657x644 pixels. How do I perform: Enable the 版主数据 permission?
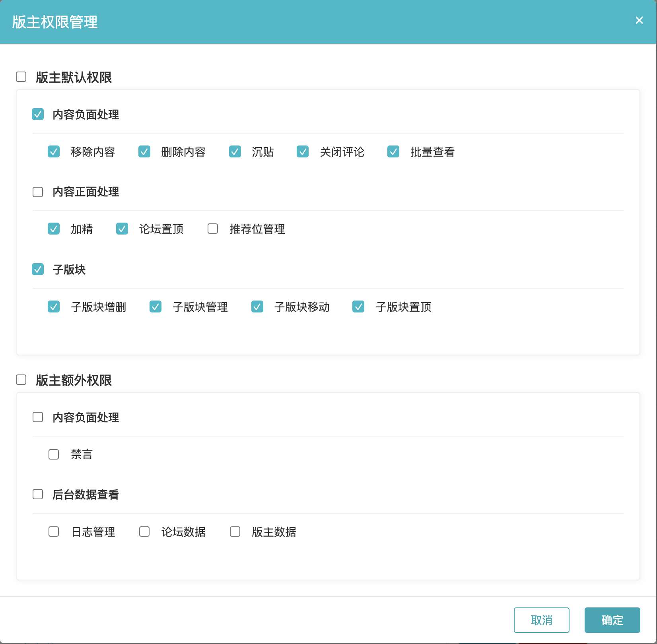(x=235, y=531)
